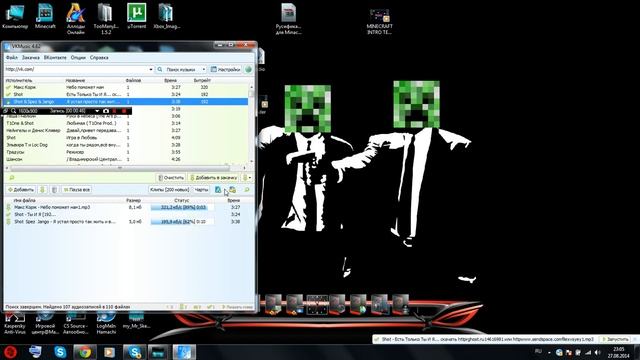Click the Настройки button
The image size is (640, 360).
226,69
